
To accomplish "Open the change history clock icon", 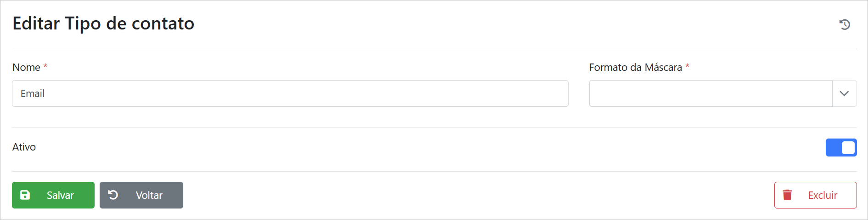I will pos(845,24).
